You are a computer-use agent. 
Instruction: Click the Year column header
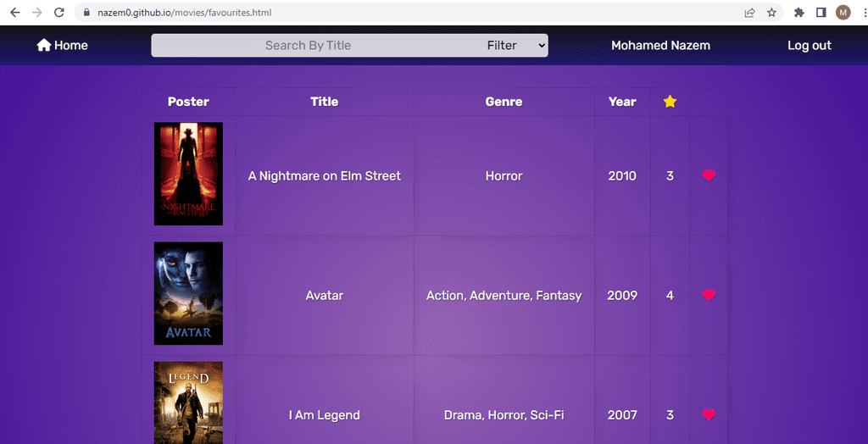coord(622,102)
